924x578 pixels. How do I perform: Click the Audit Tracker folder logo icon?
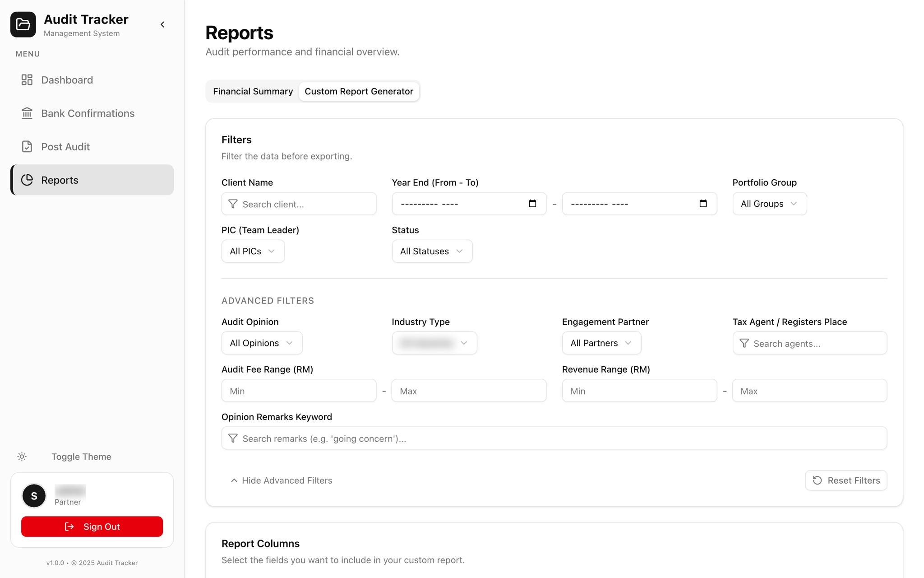(x=23, y=24)
